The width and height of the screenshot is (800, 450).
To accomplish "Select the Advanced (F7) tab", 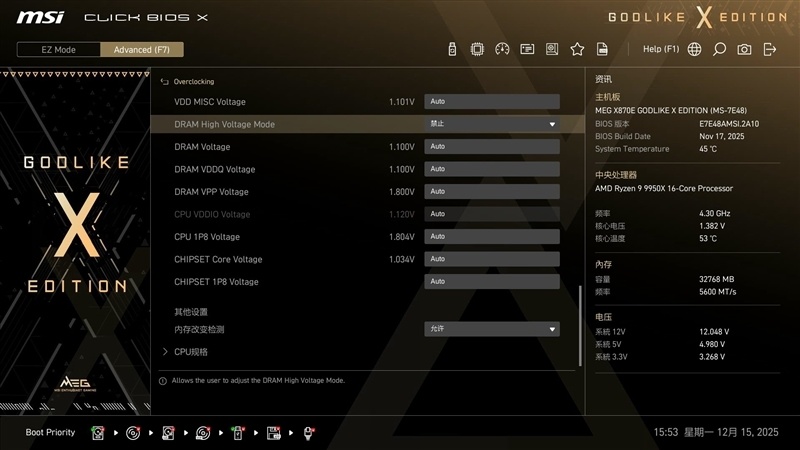I will pos(142,49).
